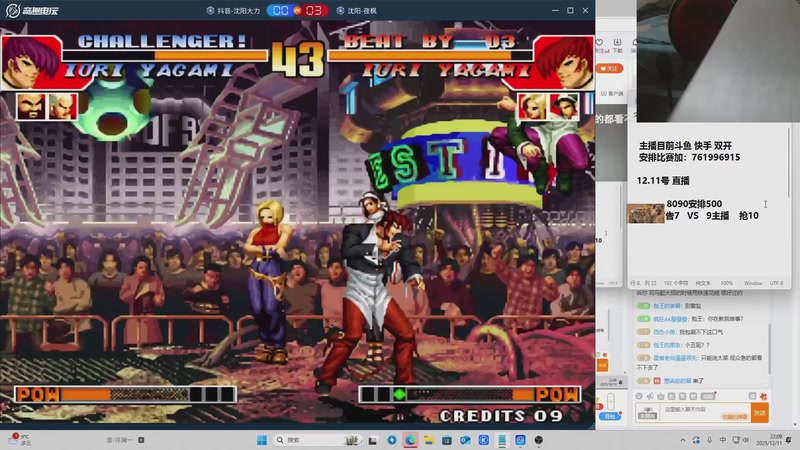Click the tiger image thumbnail in notepad
This screenshot has height=450, width=800.
click(x=645, y=214)
